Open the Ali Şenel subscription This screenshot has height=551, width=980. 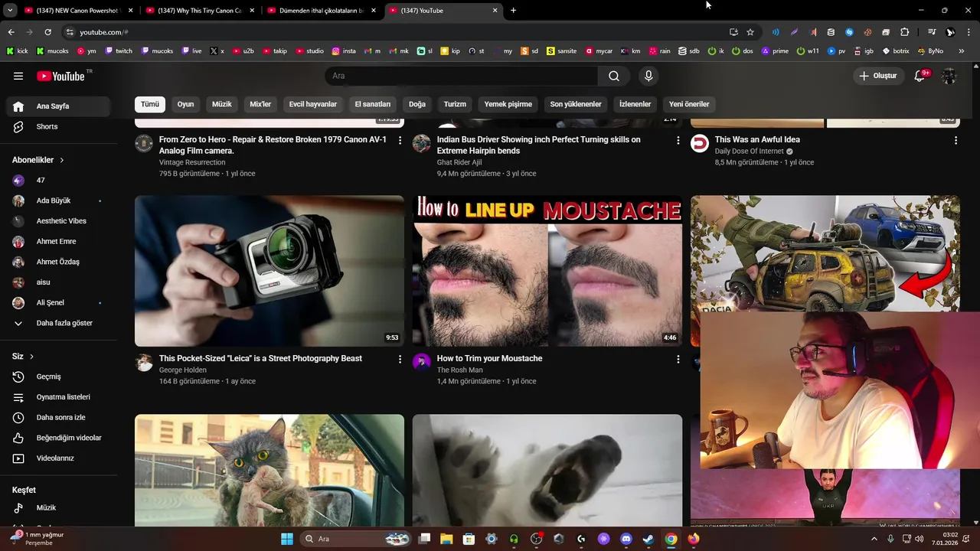58,303
